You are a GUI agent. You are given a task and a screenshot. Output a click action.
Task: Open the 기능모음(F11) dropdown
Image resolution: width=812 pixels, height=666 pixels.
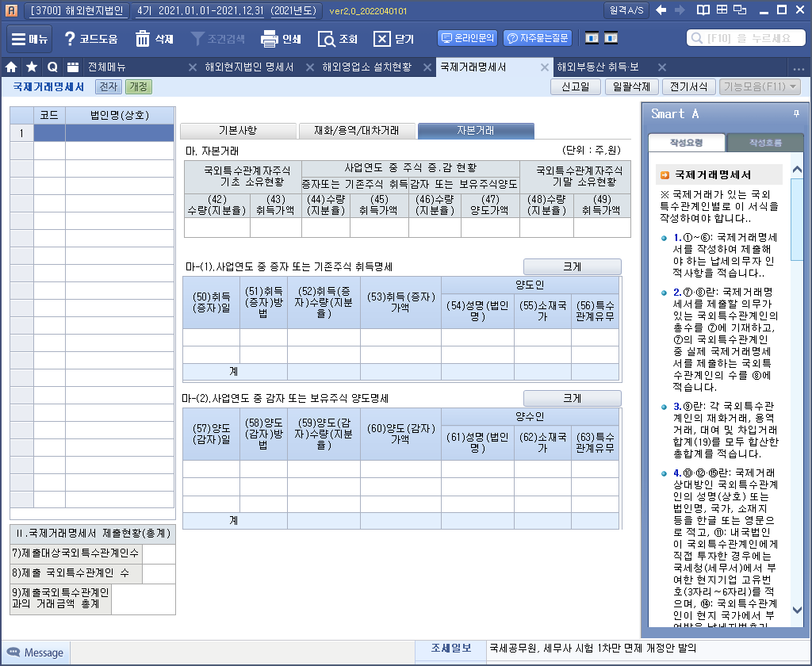[x=760, y=86]
